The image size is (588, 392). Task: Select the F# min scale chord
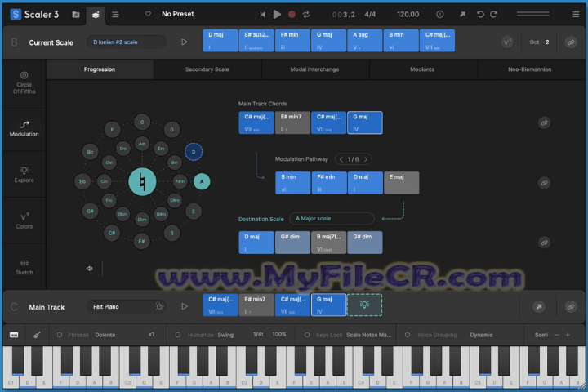click(292, 41)
